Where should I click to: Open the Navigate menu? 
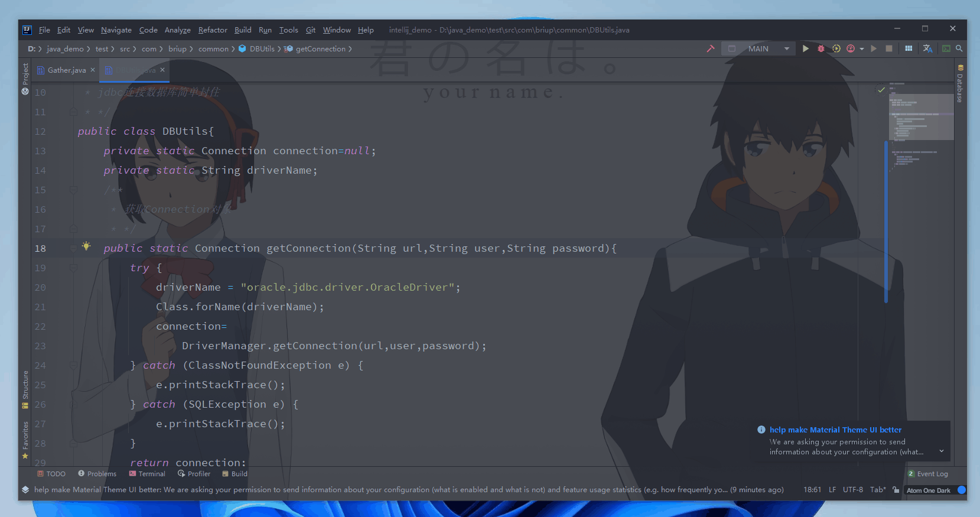(116, 30)
